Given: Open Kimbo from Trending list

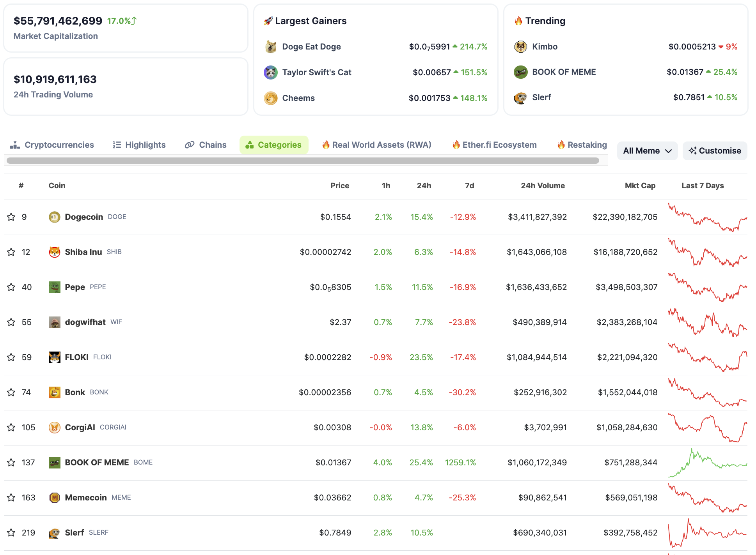Looking at the screenshot, I should coord(545,47).
